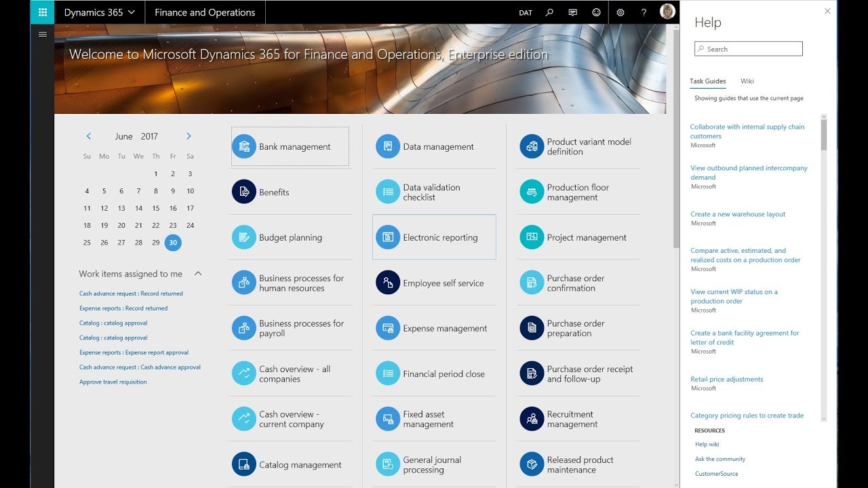Open Released product maintenance icon
This screenshot has width=868, height=488.
[x=532, y=464]
